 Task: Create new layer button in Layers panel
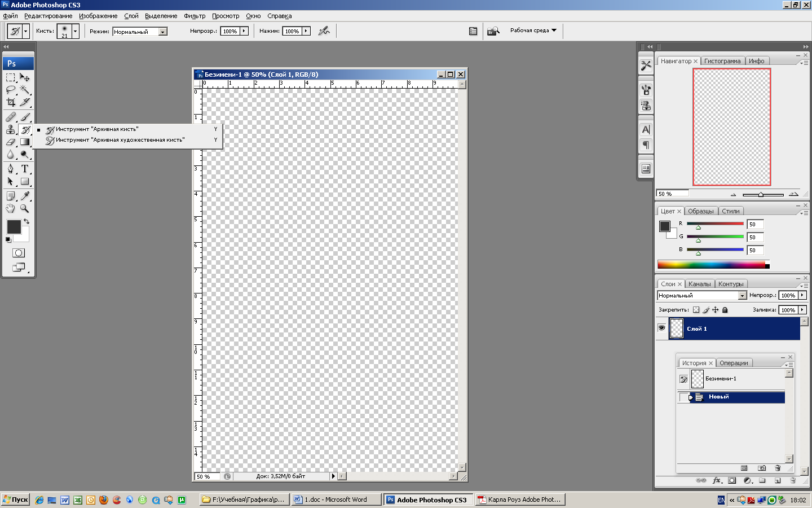tap(778, 481)
